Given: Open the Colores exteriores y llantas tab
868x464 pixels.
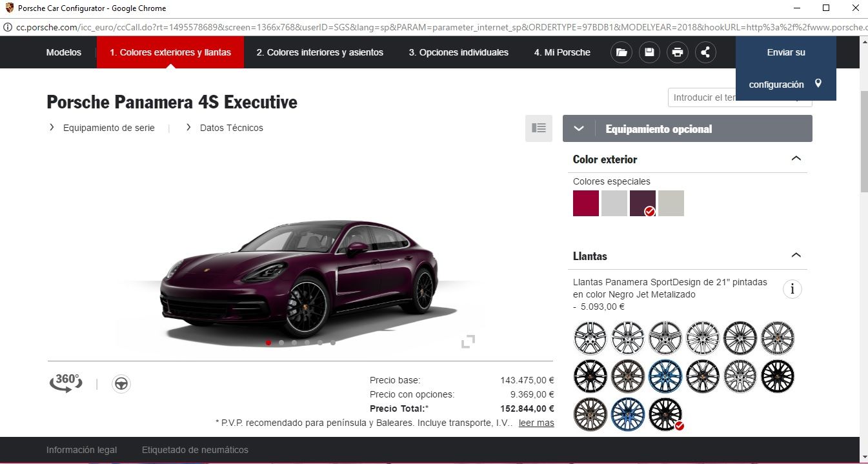Looking at the screenshot, I should (x=170, y=52).
